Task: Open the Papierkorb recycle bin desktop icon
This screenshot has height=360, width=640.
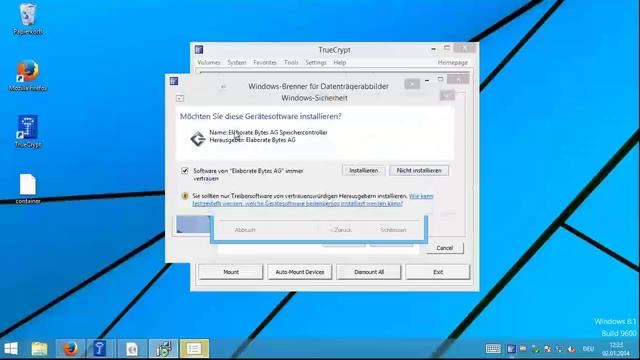Action: 27,19
